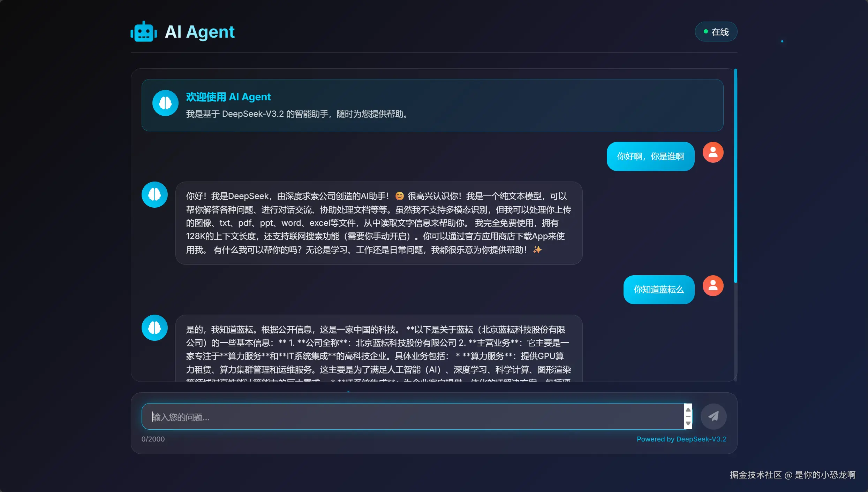Viewport: 868px width, 492px height.
Task: Click the chat area vertical scrollbar thumb
Action: [735, 176]
